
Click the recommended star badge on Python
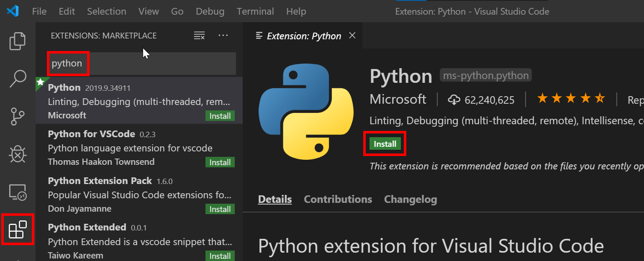(41, 82)
